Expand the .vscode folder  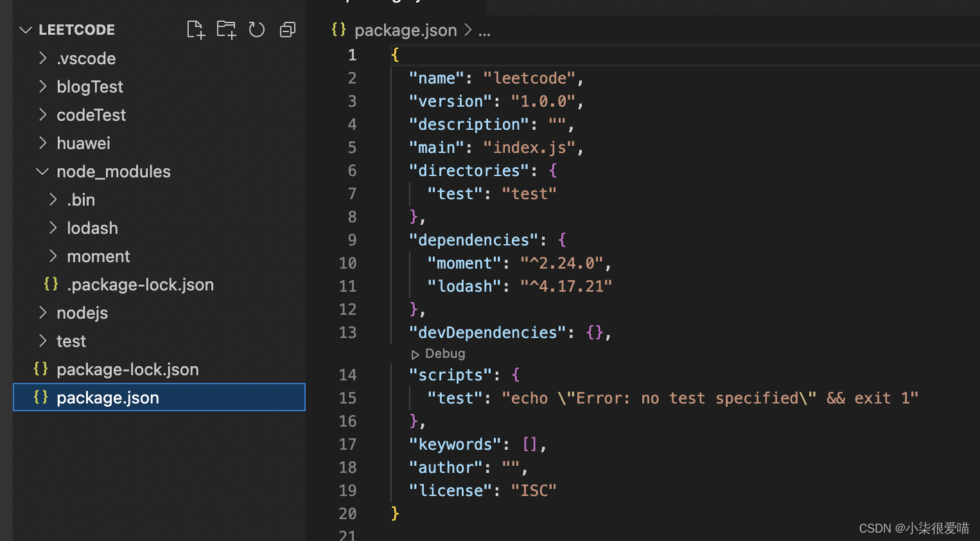click(42, 58)
